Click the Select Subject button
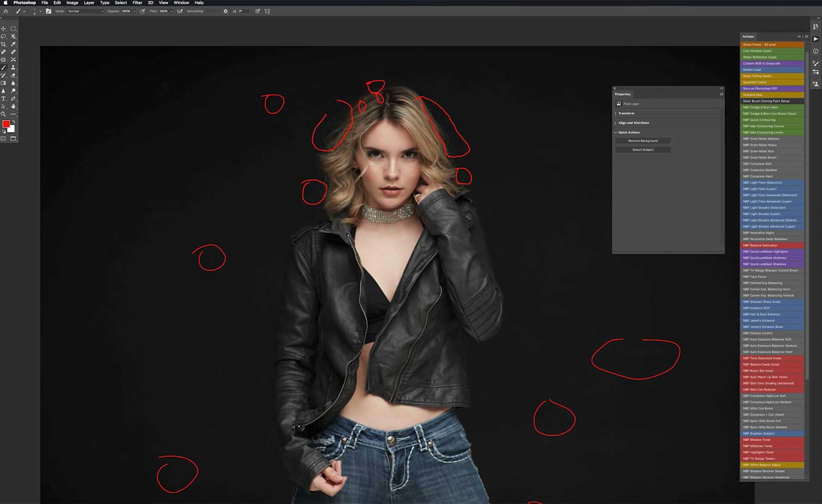This screenshot has width=822, height=504. click(x=643, y=150)
